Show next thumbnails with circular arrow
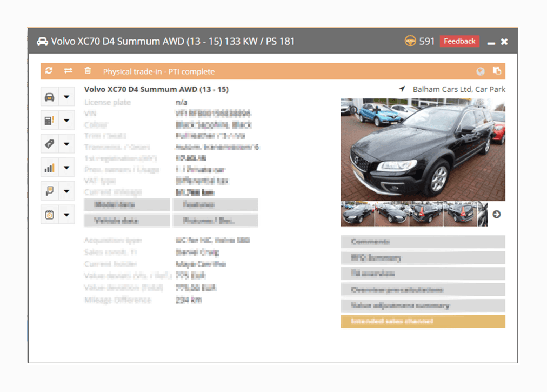 click(x=496, y=214)
